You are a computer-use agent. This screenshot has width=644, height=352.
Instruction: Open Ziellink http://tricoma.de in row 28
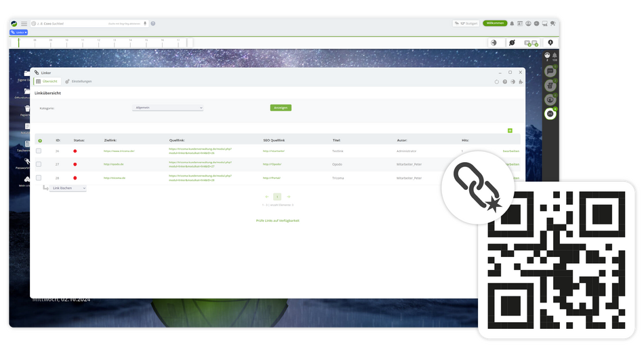114,178
